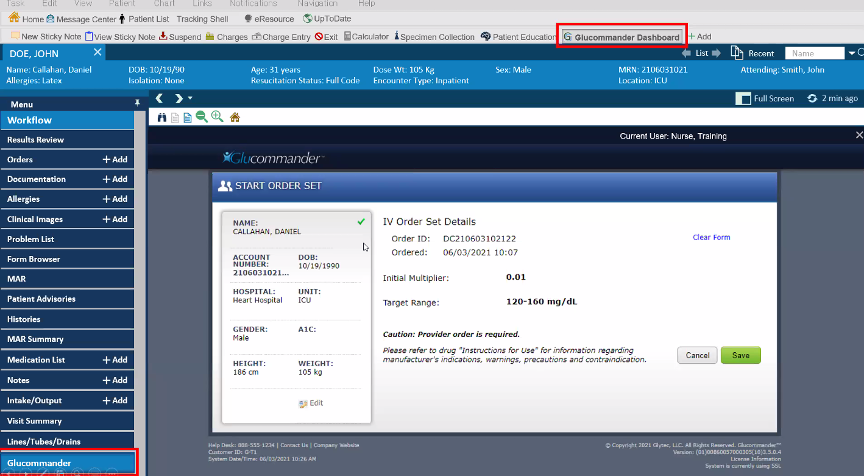864x476 pixels.
Task: Add a new Allergy
Action: pyautogui.click(x=115, y=199)
